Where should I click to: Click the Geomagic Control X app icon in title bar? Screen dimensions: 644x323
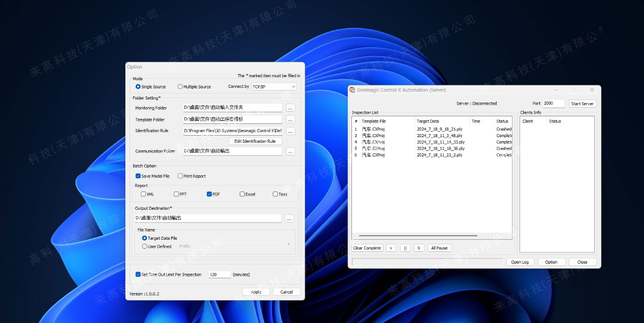click(352, 90)
